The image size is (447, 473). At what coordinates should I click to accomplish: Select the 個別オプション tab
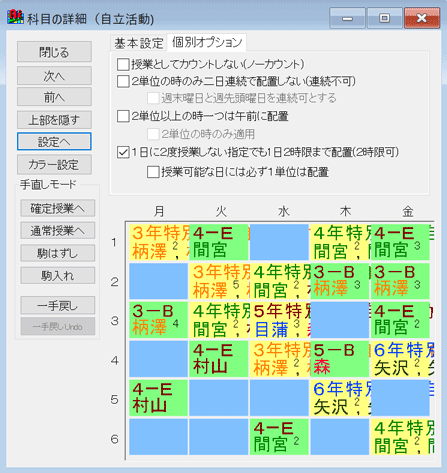point(207,42)
